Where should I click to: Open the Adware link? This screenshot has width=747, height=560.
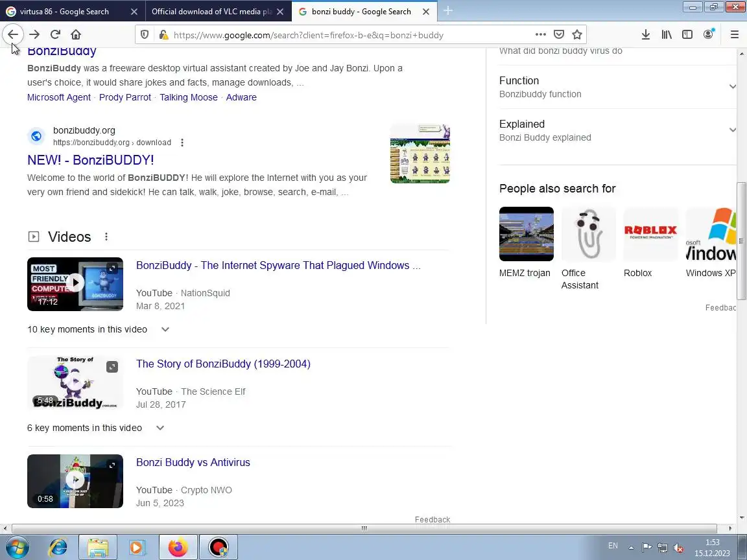click(241, 97)
